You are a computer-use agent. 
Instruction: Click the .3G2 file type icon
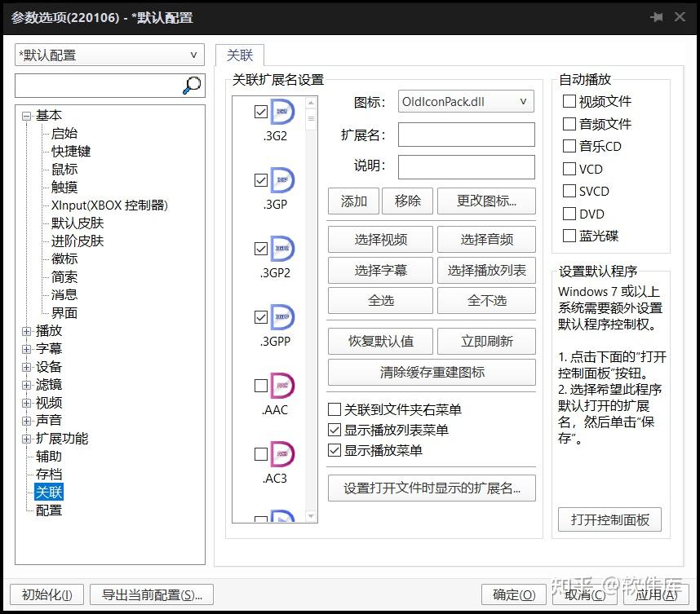[x=282, y=112]
